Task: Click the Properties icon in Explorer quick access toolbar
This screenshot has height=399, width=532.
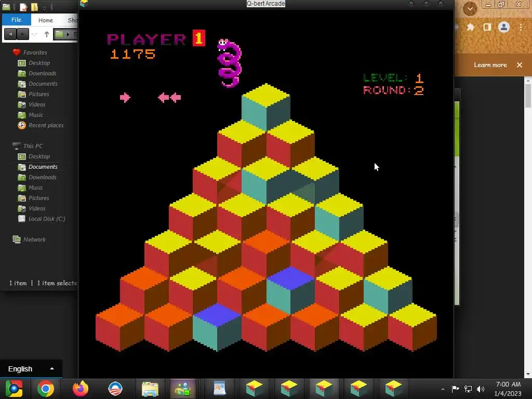Action: [23, 7]
